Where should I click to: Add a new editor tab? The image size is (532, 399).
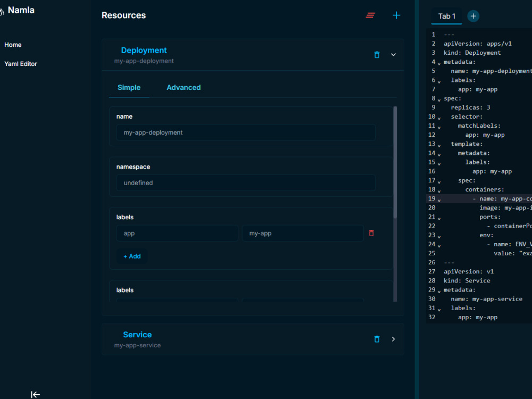(473, 16)
